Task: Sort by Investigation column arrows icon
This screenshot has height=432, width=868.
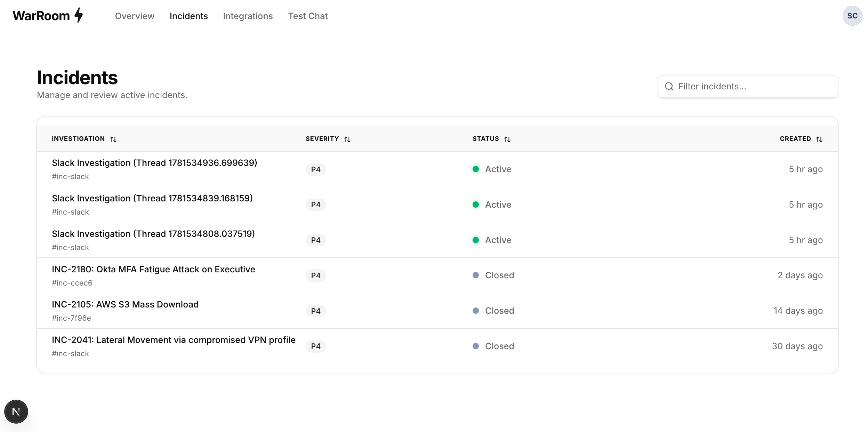Action: (113, 139)
